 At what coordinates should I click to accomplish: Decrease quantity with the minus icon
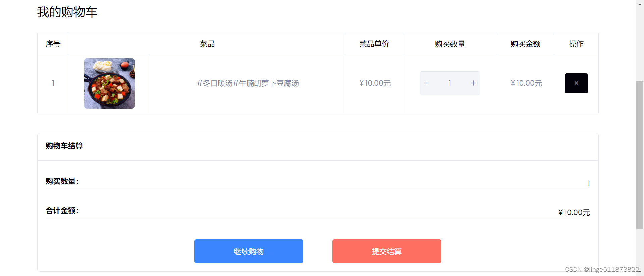[426, 83]
